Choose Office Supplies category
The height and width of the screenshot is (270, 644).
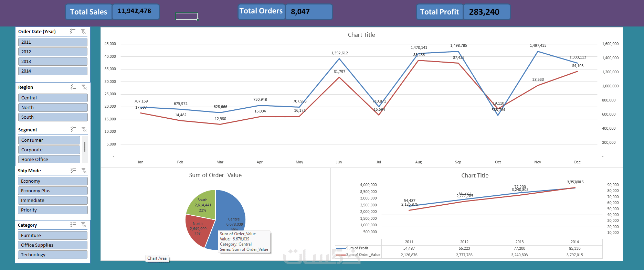click(x=53, y=245)
